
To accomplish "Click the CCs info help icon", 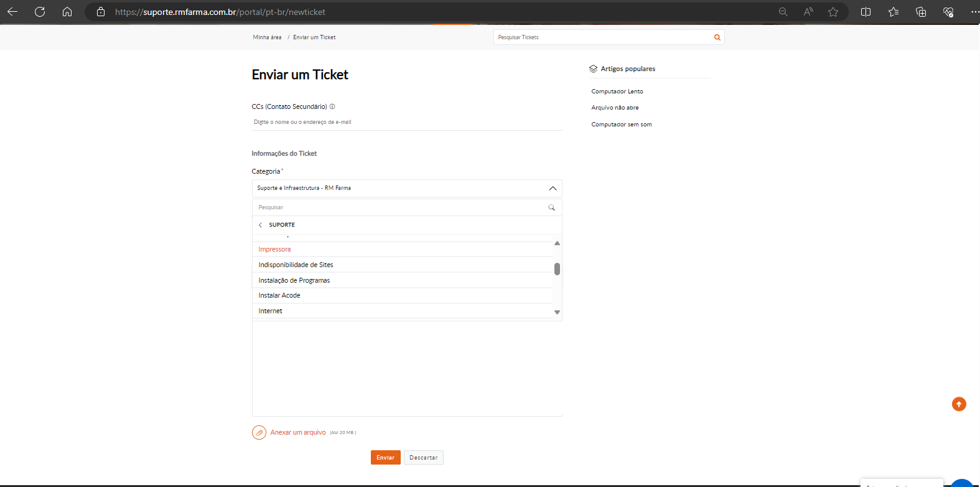I will [332, 106].
